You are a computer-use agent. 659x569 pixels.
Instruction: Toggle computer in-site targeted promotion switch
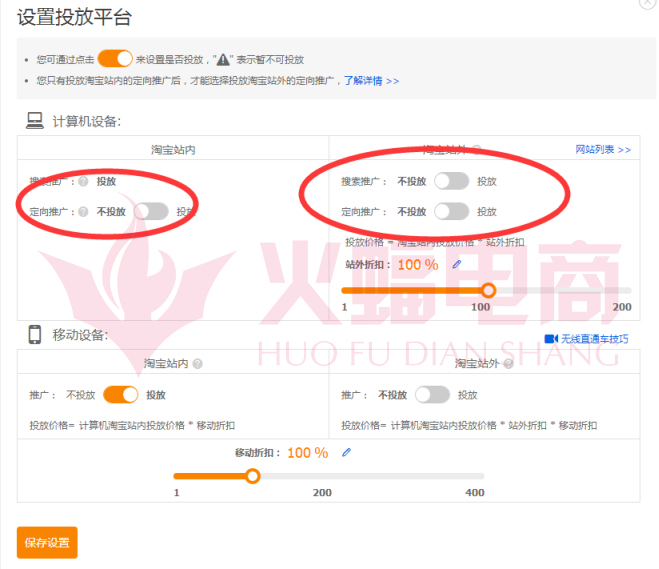coord(151,211)
